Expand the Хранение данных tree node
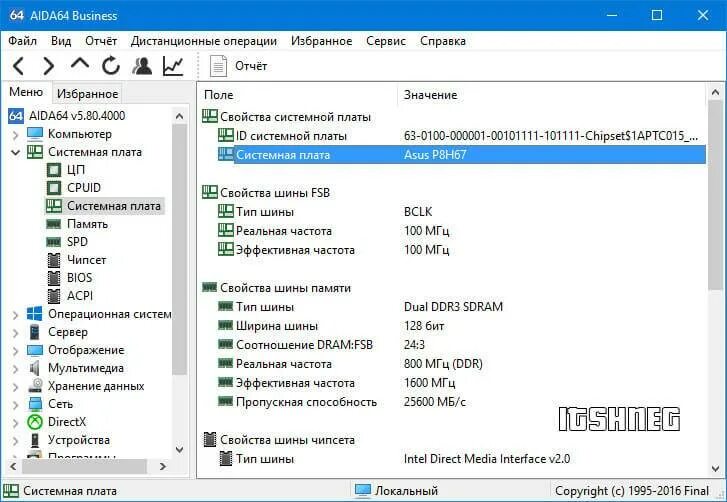This screenshot has width=727, height=502. point(15,386)
